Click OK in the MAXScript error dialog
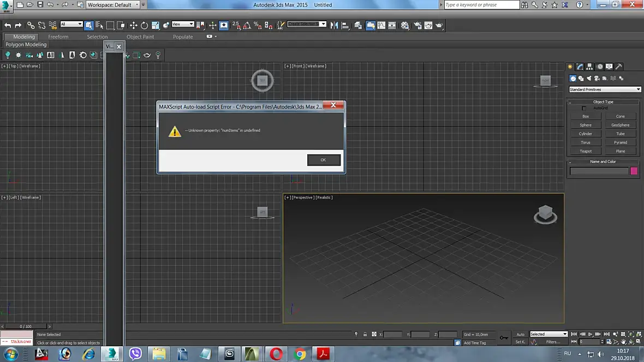The width and height of the screenshot is (644, 362). (x=324, y=160)
